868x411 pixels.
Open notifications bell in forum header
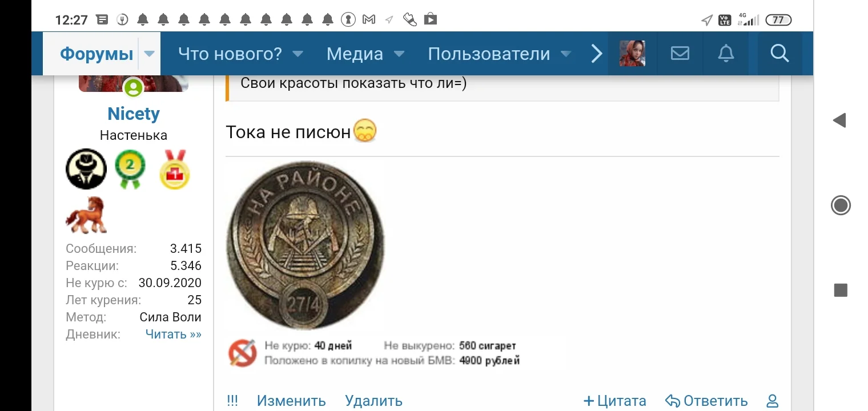pos(726,54)
